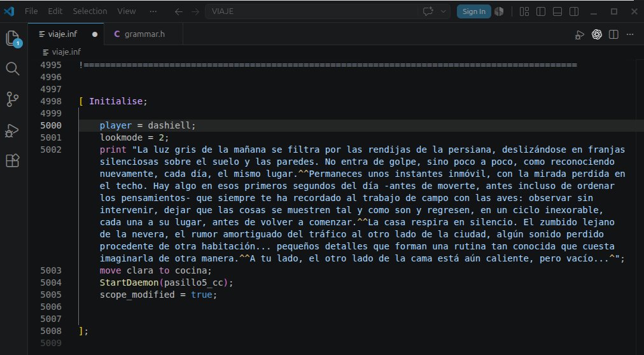Click the word 'persiana' in the string
The image size is (644, 355).
[470, 150]
